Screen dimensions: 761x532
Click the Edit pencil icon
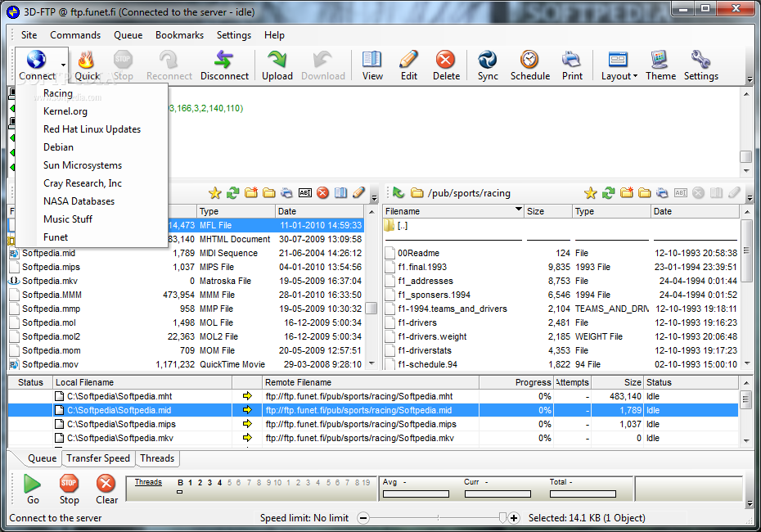408,60
